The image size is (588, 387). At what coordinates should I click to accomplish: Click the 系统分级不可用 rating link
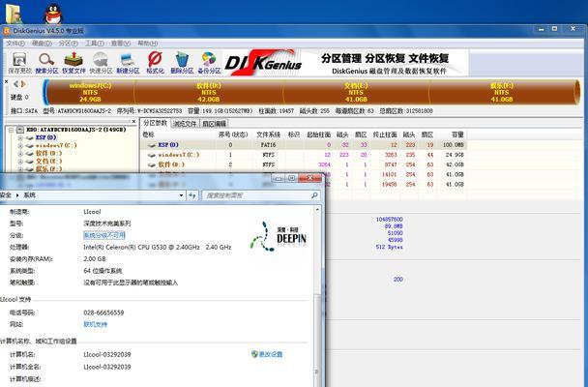click(x=103, y=235)
